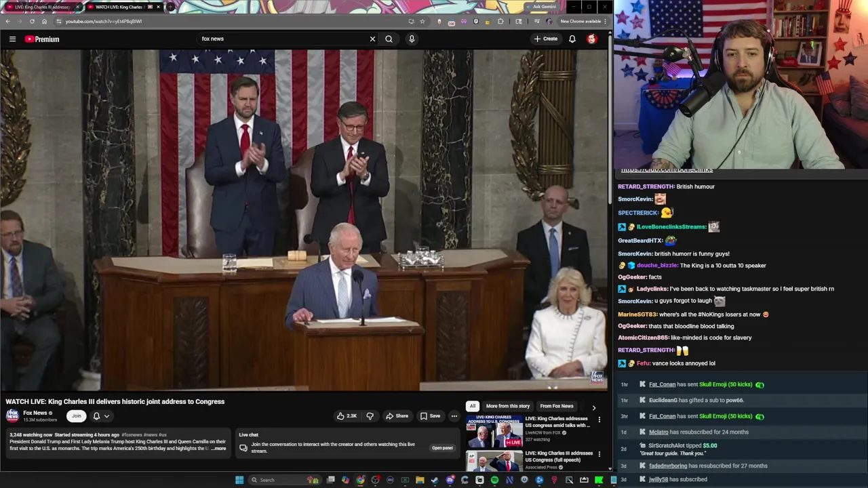Go to YouTube Premium home logo
This screenshot has height=488, width=868.
tap(42, 39)
